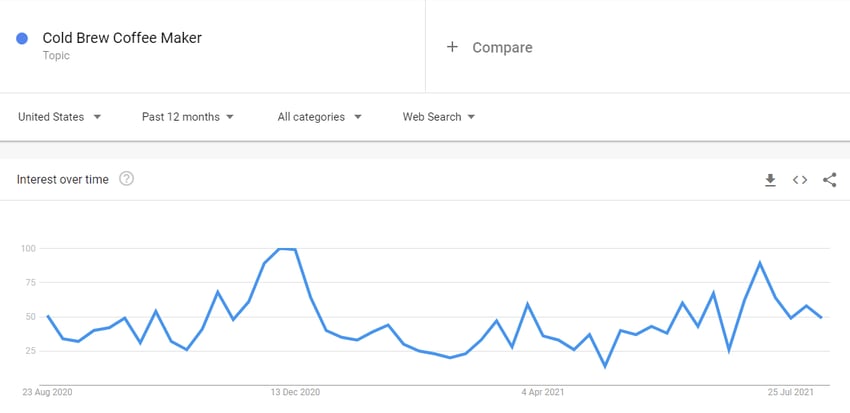Click the 4 Apr 2021 axis label

[x=543, y=392]
